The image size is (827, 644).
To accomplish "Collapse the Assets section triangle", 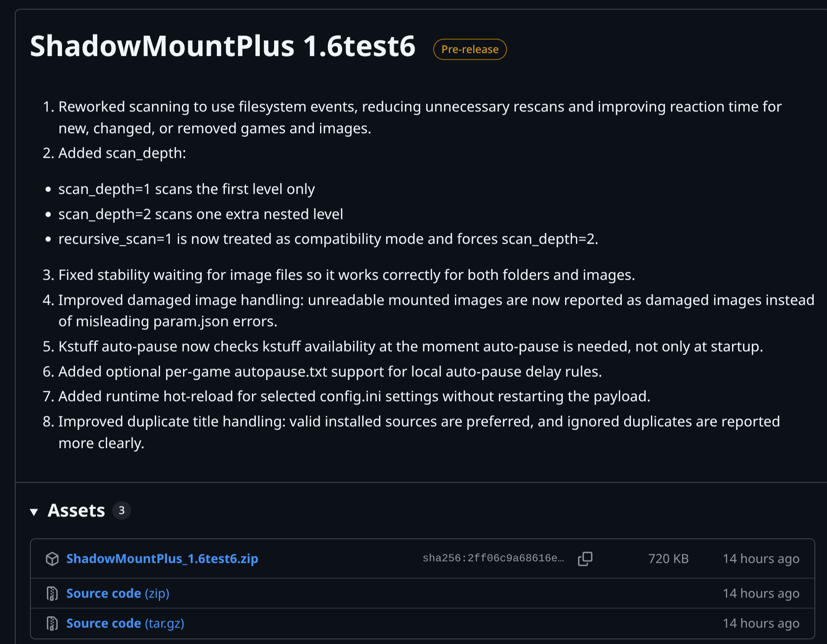I will (34, 512).
